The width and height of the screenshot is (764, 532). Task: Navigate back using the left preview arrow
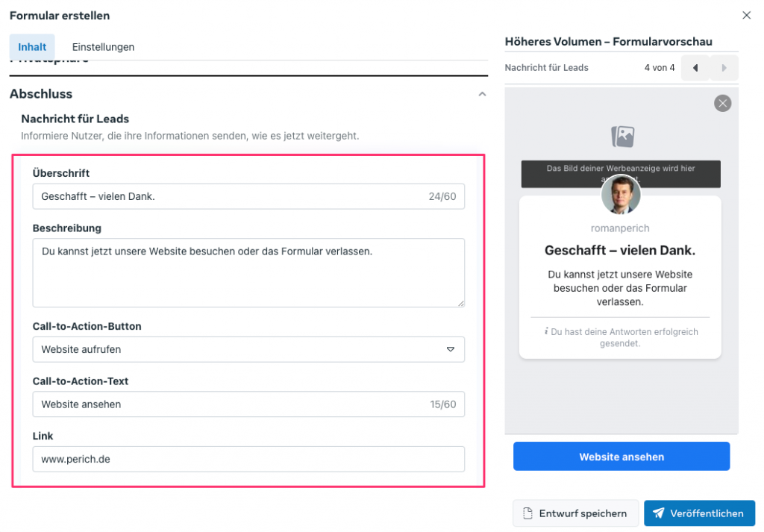[x=695, y=67]
